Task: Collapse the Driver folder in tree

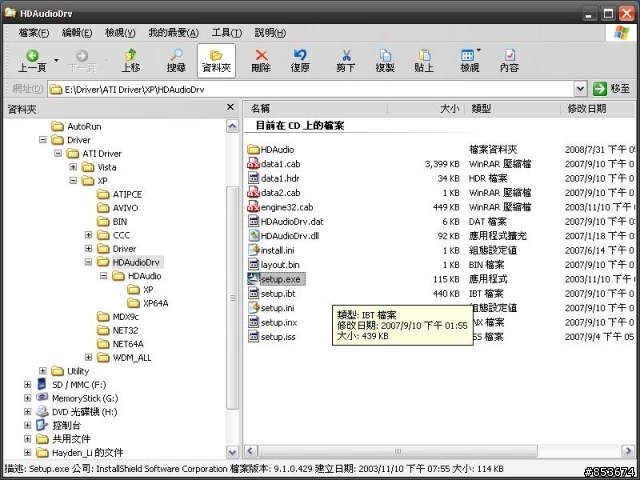Action: 42,140
